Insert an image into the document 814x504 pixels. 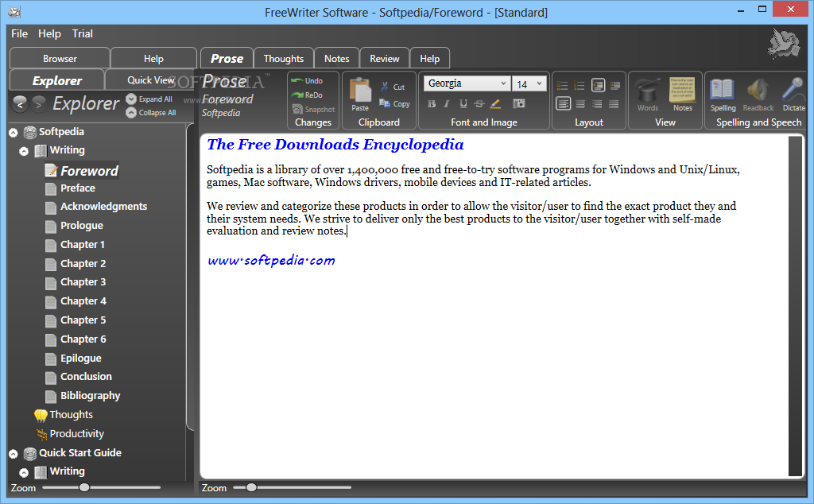coord(518,104)
